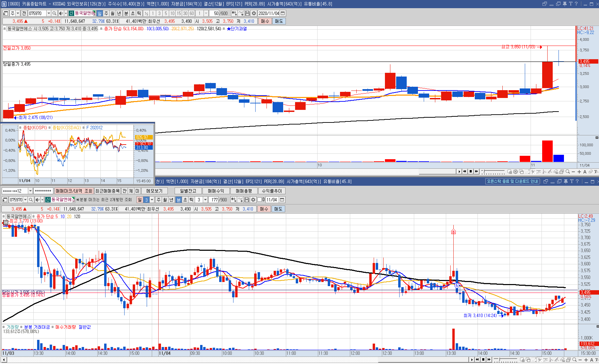Image resolution: width=599 pixels, height=364 pixels.
Task: Open the speaker dropdown arrow in lower chart
Action: click(42, 200)
